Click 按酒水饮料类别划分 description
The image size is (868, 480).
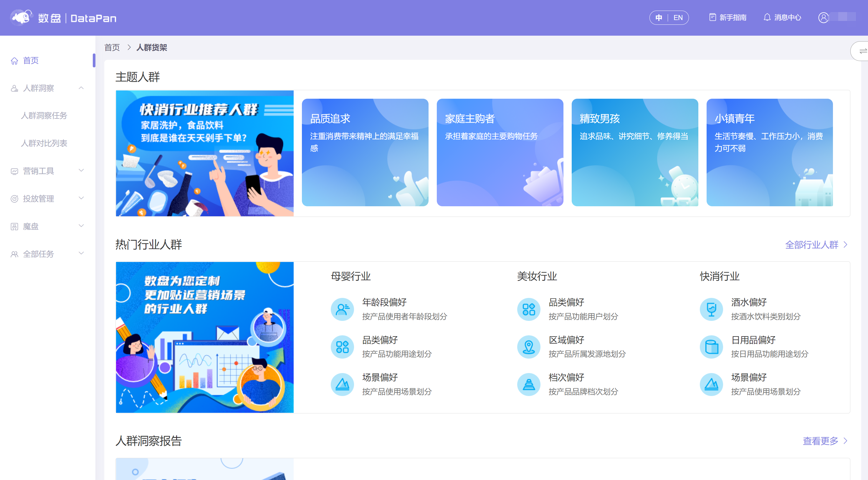(766, 317)
